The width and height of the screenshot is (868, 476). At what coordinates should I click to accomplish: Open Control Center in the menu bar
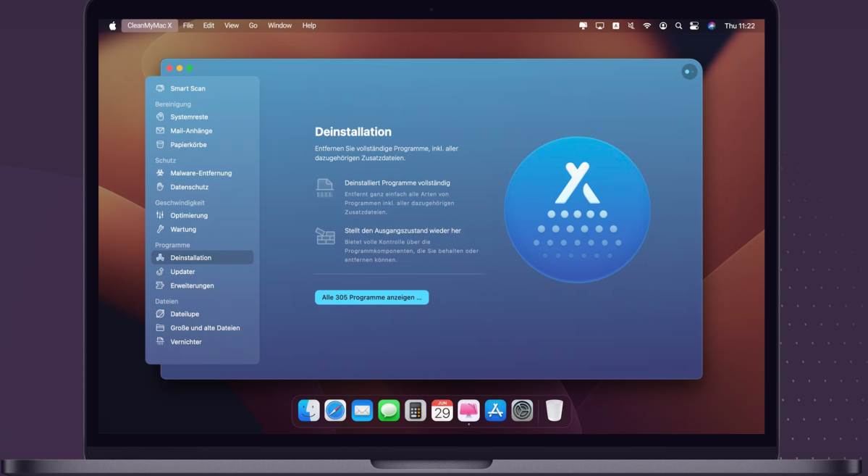tap(694, 25)
